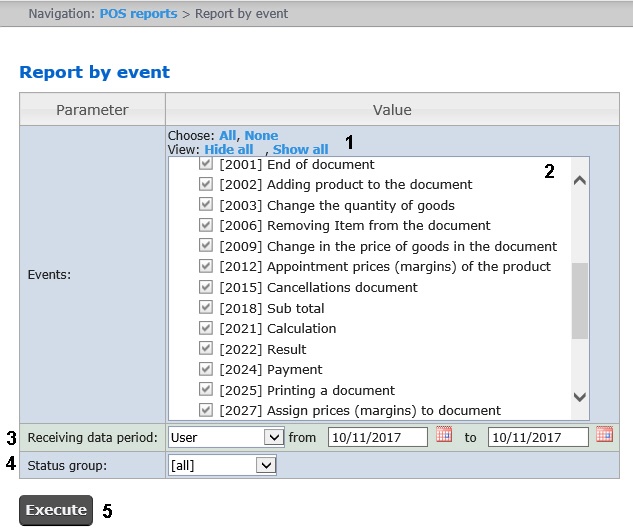
Task: Toggle the [2001] End of document checkbox
Action: [206, 164]
